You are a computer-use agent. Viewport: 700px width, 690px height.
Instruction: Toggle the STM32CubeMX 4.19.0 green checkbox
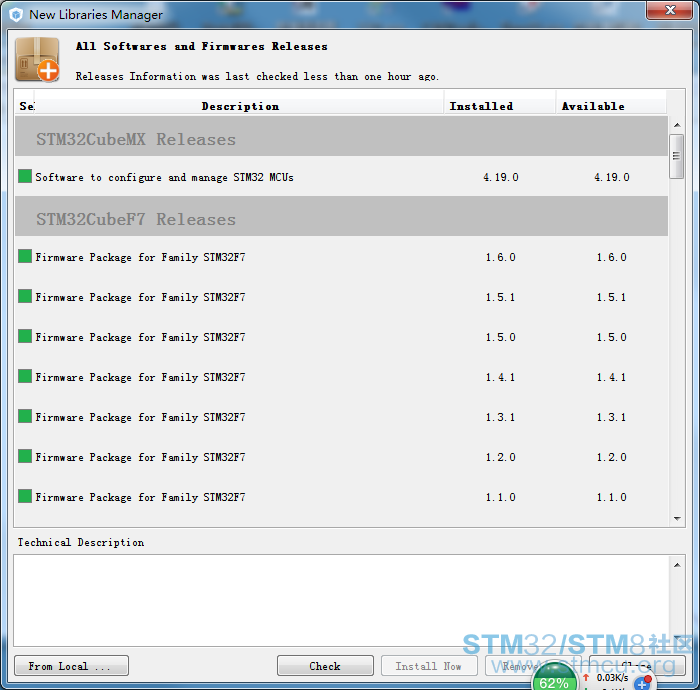point(25,176)
